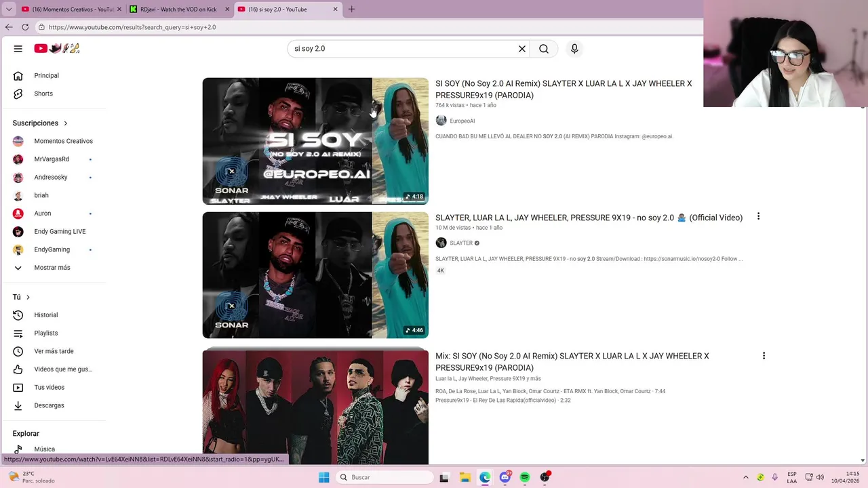Open the YouTube hamburger guide menu
This screenshot has height=488, width=868.
pos(18,49)
